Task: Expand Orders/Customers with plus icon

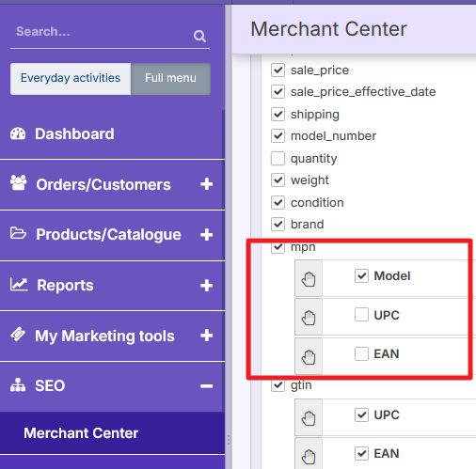Action: pyautogui.click(x=207, y=184)
